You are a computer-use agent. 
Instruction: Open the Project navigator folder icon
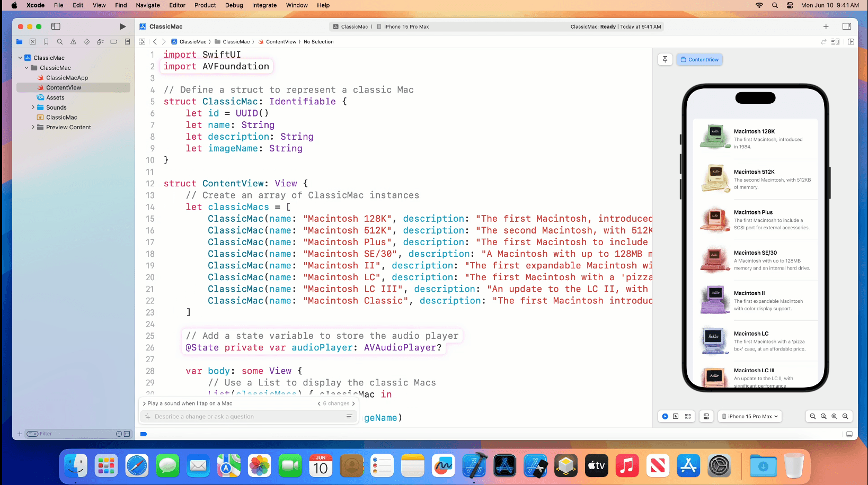pos(19,41)
